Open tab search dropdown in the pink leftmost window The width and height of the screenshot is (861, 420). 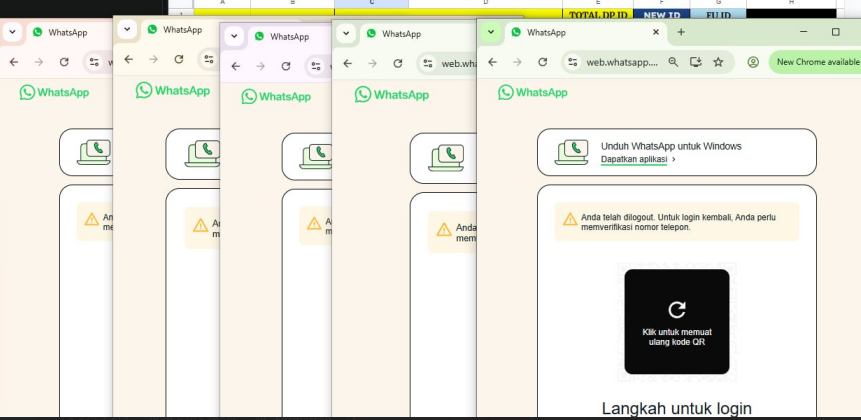12,32
